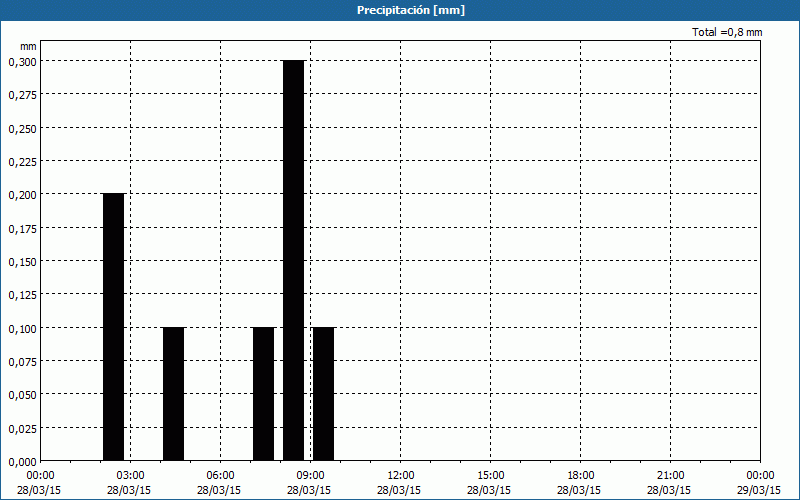The height and width of the screenshot is (500, 800).
Task: Click the 0,175 y-axis label
Action: click(x=22, y=228)
